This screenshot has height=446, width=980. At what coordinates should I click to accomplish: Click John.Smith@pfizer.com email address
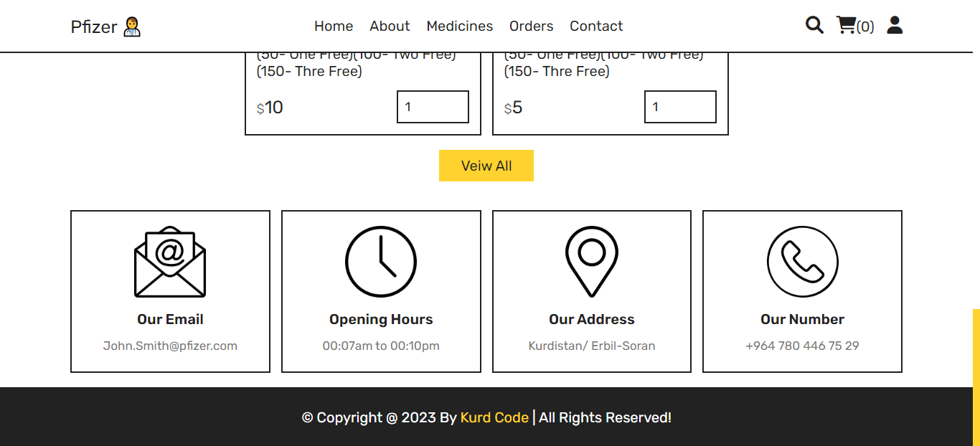[170, 346]
